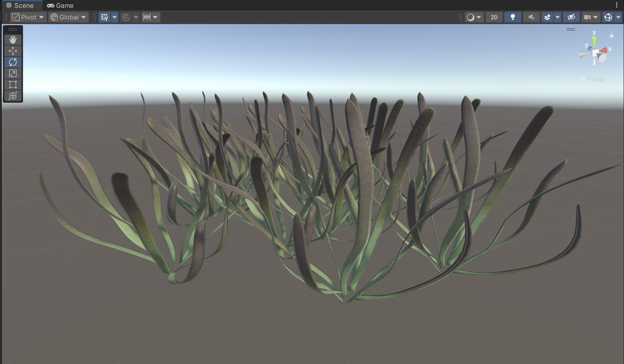Toggle hidden objects visibility eye icon
This screenshot has width=624, height=364.
click(x=571, y=17)
